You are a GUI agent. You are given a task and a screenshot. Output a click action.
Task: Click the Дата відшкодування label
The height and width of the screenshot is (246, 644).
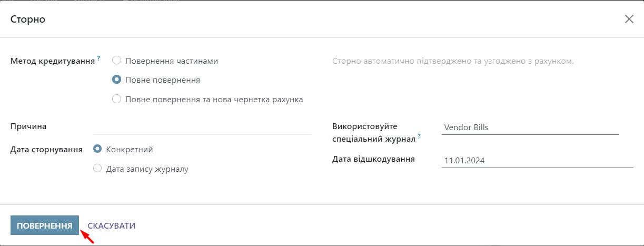(x=373, y=159)
